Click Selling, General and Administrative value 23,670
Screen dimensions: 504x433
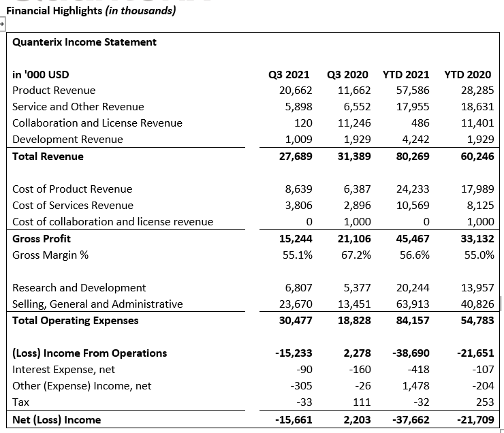point(296,304)
